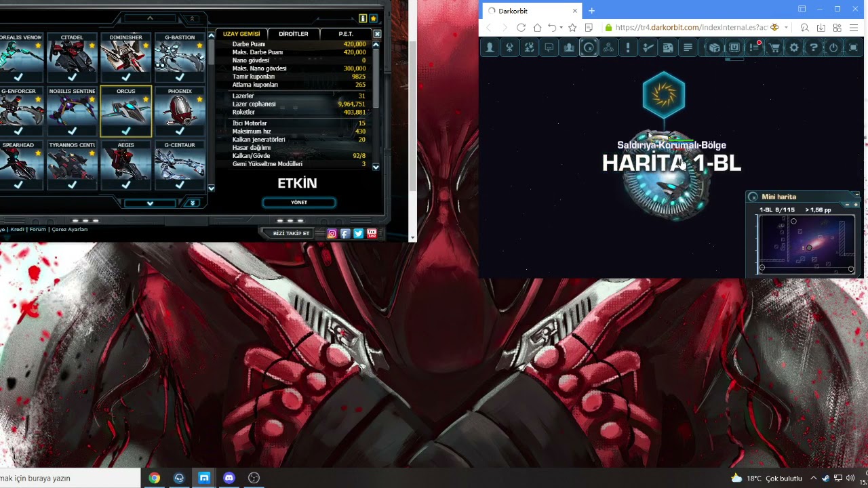Open Instagram social icon
This screenshot has width=868, height=488.
click(x=332, y=233)
